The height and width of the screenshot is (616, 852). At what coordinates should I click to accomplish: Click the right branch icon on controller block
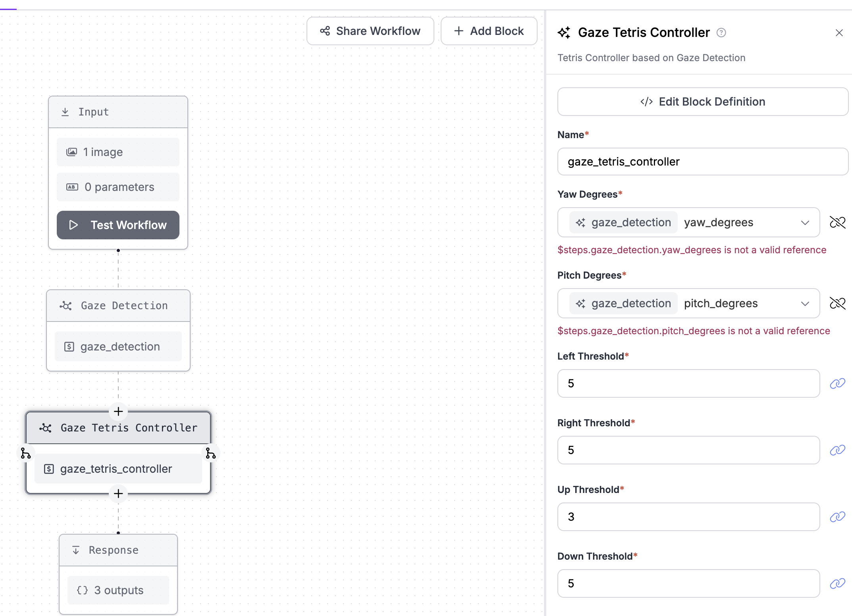[211, 453]
